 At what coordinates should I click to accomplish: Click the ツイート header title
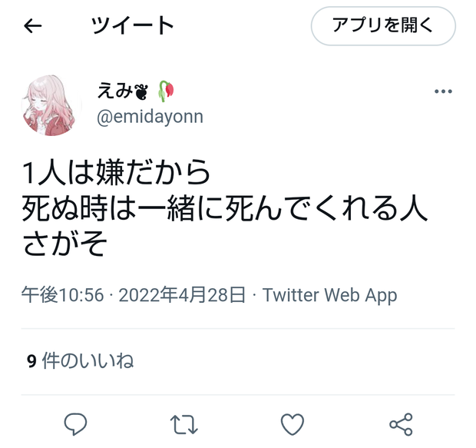(x=132, y=25)
